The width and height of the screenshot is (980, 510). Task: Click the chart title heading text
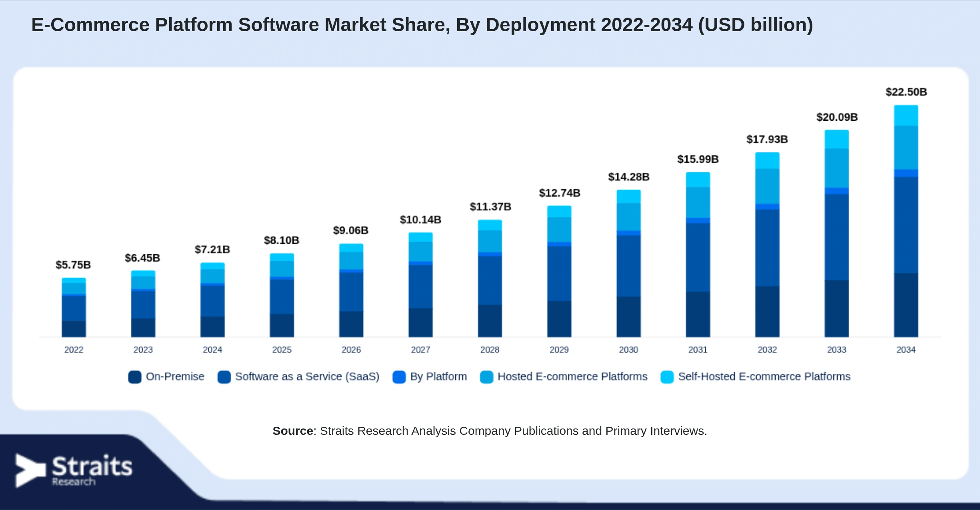pos(422,25)
